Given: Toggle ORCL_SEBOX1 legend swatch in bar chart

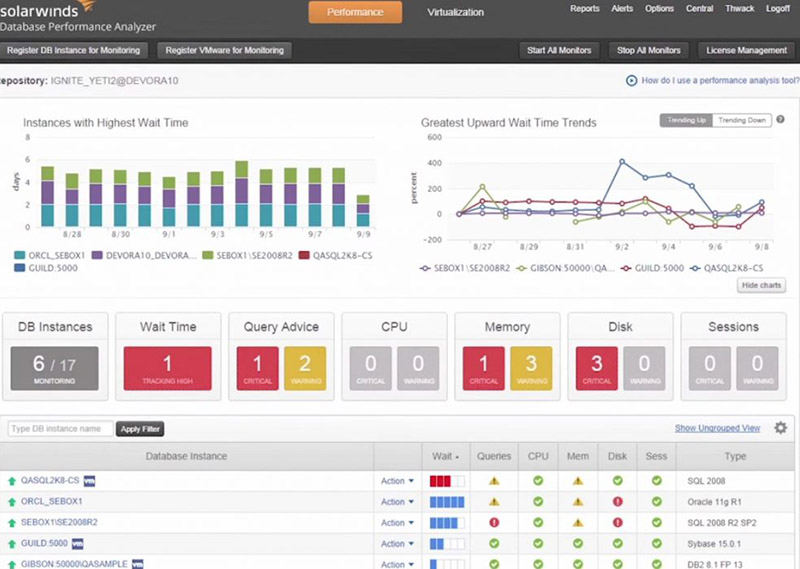Looking at the screenshot, I should 20,255.
